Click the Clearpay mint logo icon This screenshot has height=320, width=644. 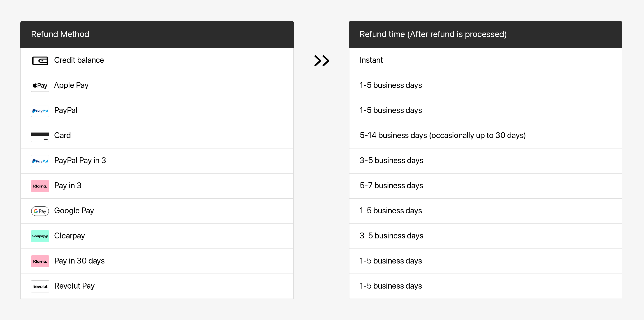[40, 236]
